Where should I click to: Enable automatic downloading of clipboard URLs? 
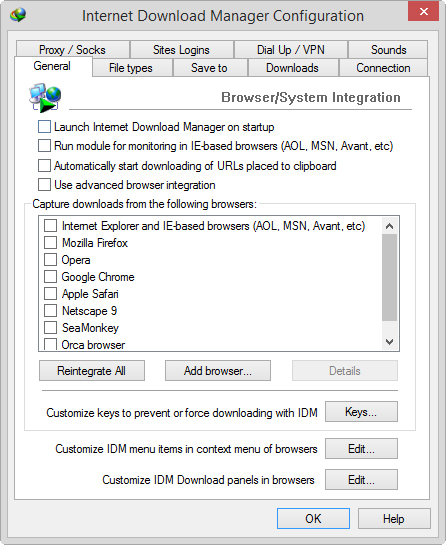[x=44, y=166]
